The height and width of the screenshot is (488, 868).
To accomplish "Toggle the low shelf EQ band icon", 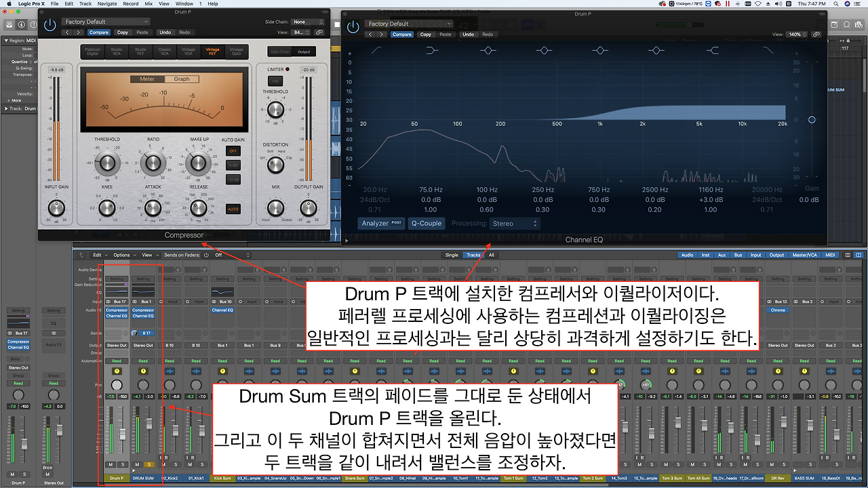I will (431, 51).
